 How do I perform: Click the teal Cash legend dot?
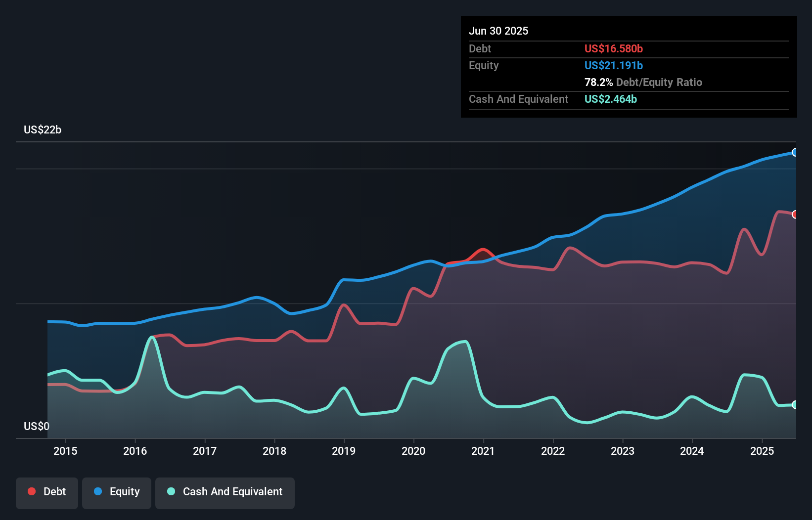pyautogui.click(x=171, y=491)
